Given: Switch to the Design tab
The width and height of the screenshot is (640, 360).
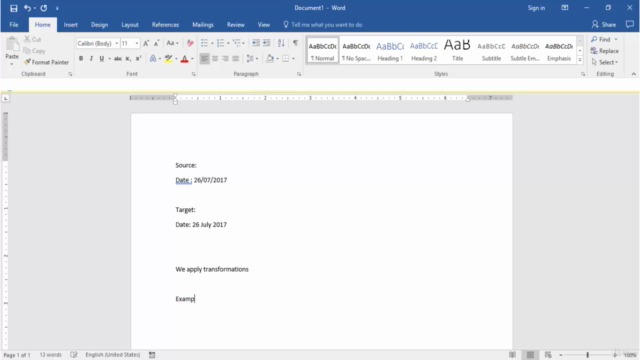Looking at the screenshot, I should [100, 25].
